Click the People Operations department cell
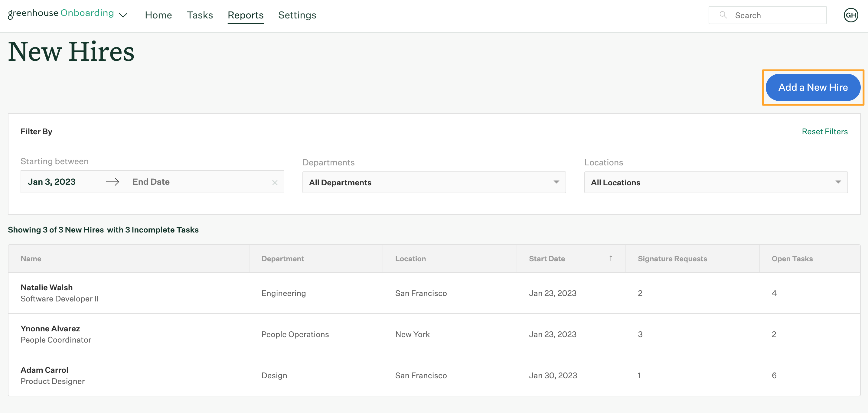Image resolution: width=868 pixels, height=413 pixels. pos(295,334)
